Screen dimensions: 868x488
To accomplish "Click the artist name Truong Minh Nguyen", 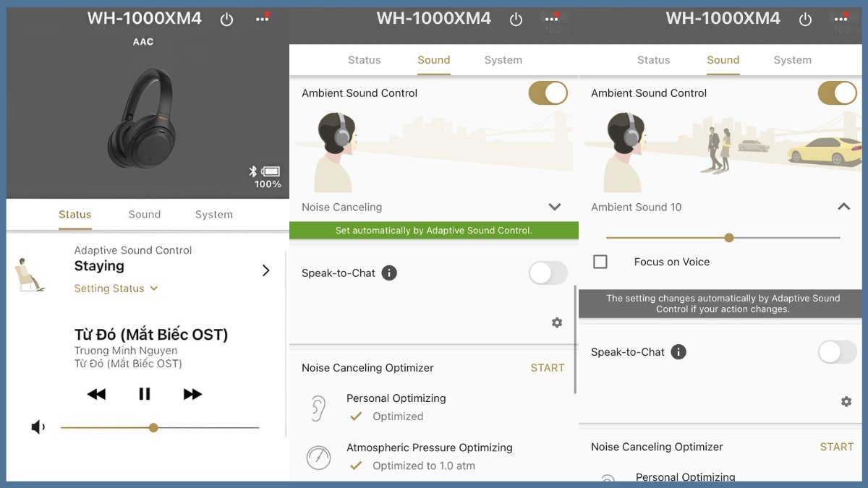I will (x=126, y=351).
